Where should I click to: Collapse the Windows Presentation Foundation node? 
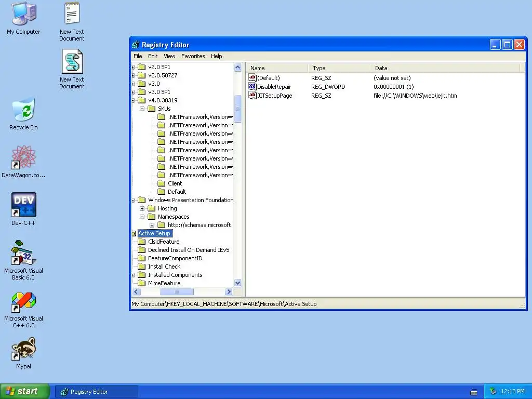click(x=133, y=200)
